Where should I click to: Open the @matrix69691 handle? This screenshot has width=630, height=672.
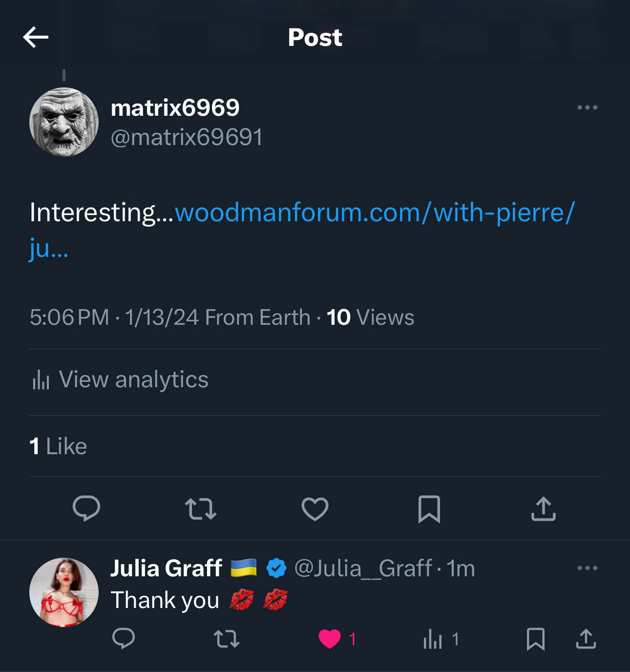pyautogui.click(x=187, y=137)
